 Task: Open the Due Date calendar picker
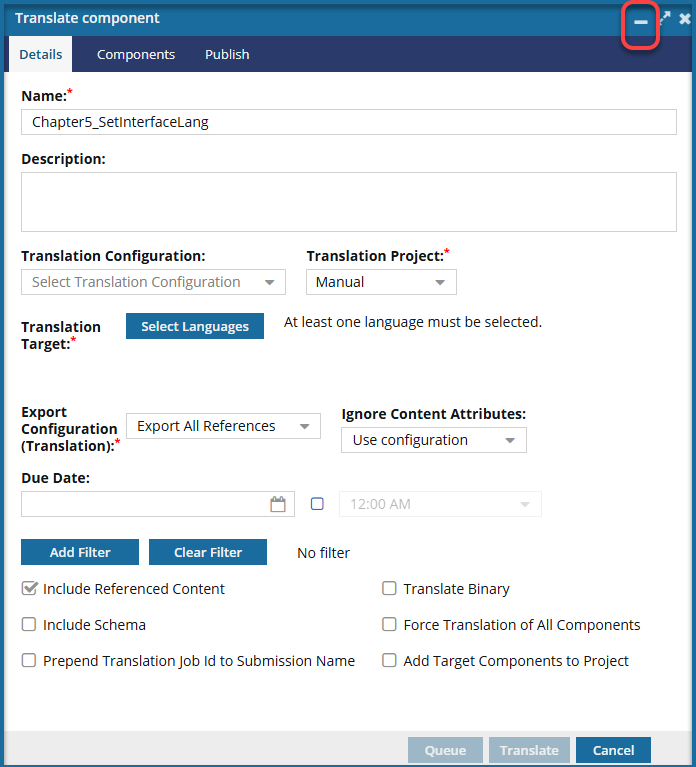coord(278,504)
